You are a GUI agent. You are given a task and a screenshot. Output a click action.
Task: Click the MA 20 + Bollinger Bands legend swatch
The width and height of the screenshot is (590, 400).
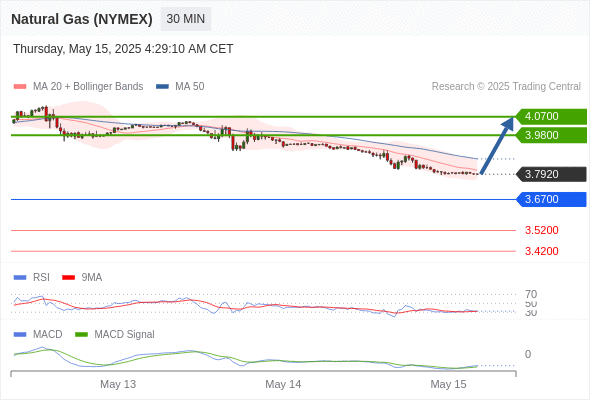point(20,87)
